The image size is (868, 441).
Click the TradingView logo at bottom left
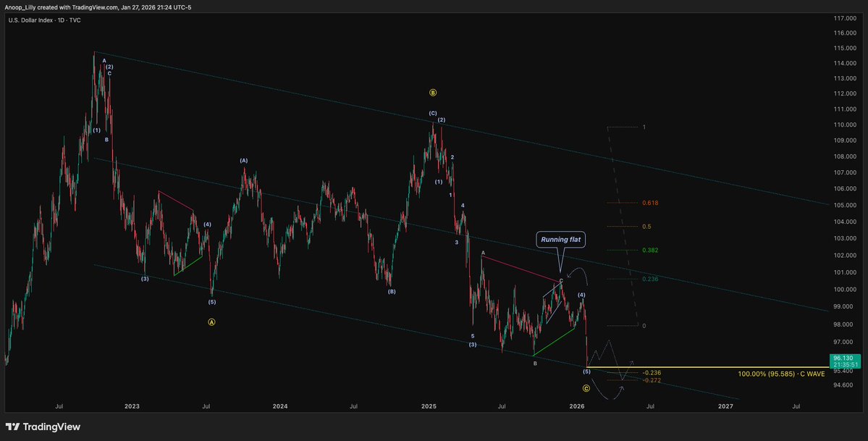pyautogui.click(x=45, y=427)
